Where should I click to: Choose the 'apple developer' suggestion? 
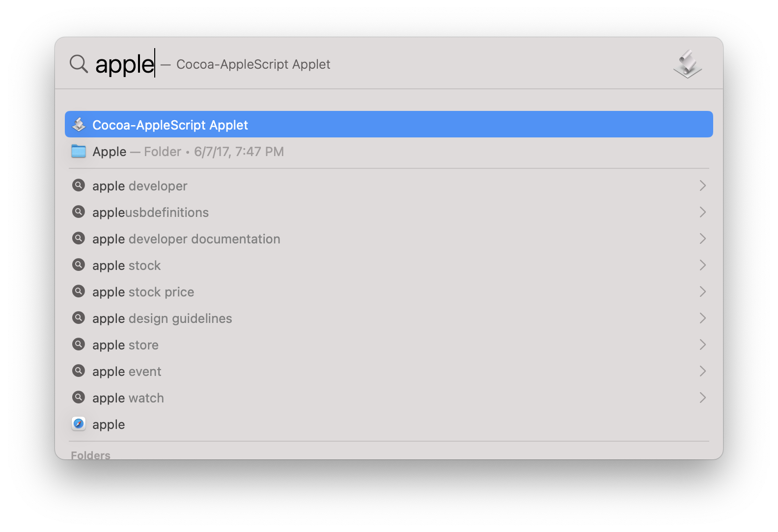389,186
